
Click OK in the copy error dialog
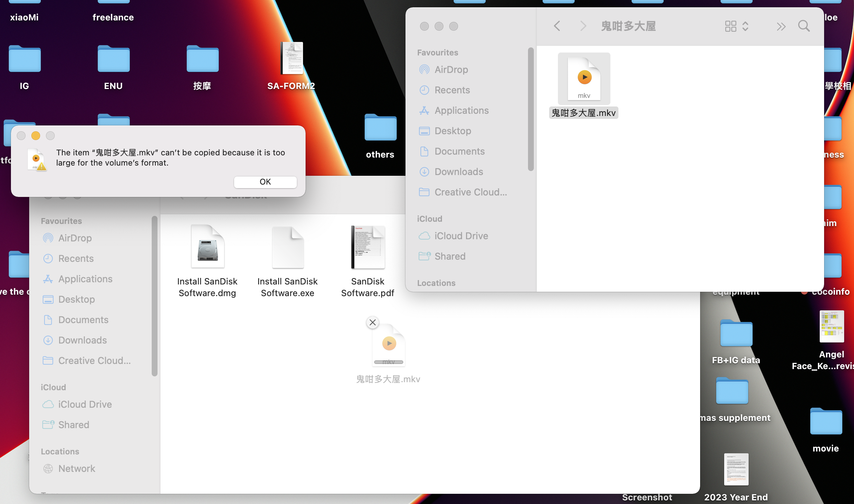(265, 182)
